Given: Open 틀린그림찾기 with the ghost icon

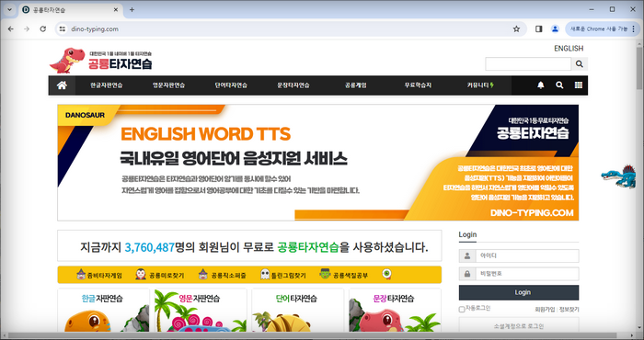Looking at the screenshot, I should click(x=283, y=275).
